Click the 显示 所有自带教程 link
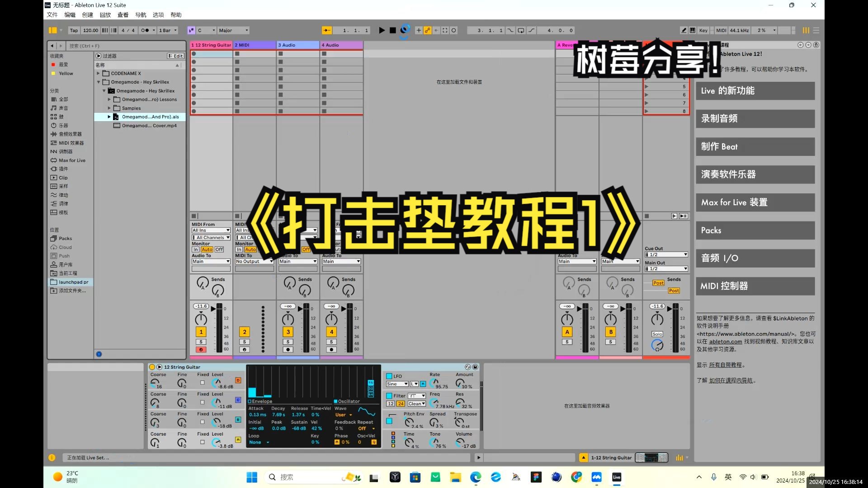Viewport: 868px width, 488px height. tap(725, 365)
